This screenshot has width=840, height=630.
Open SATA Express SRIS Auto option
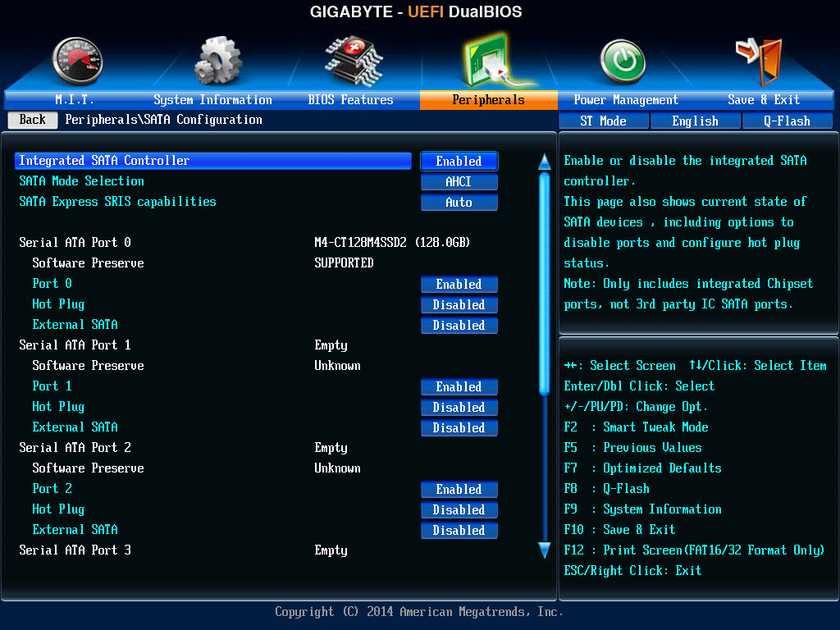tap(459, 203)
